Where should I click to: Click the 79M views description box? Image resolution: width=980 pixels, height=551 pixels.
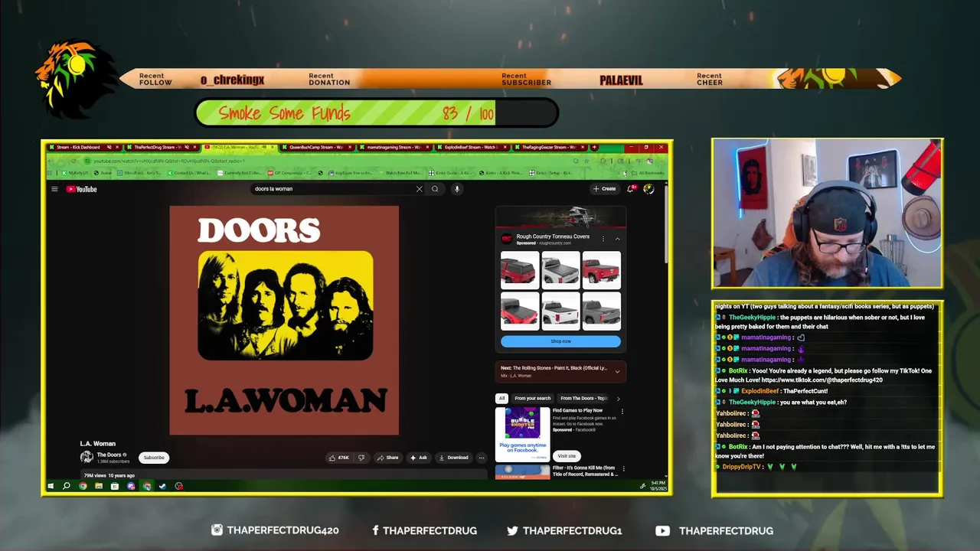point(283,475)
